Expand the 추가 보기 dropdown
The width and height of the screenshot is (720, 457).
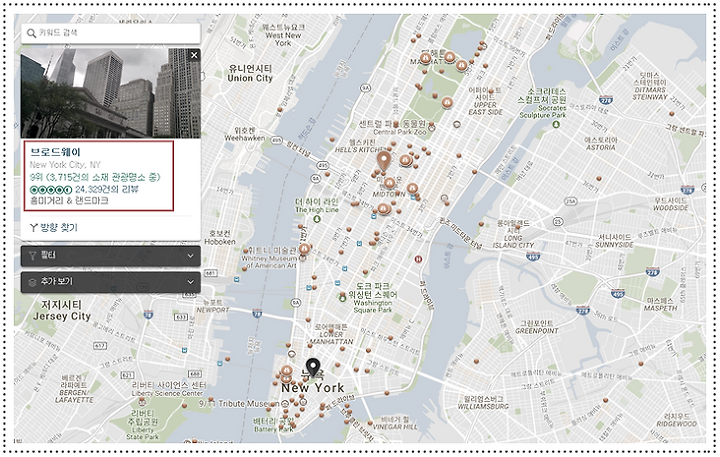coord(111,282)
